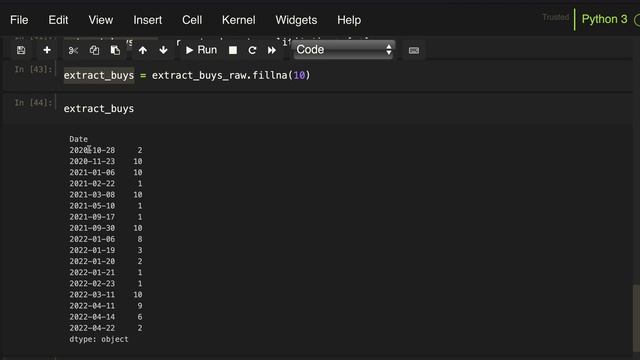Viewport: 640px width, 360px height.
Task: Open the Help menu
Action: [349, 20]
